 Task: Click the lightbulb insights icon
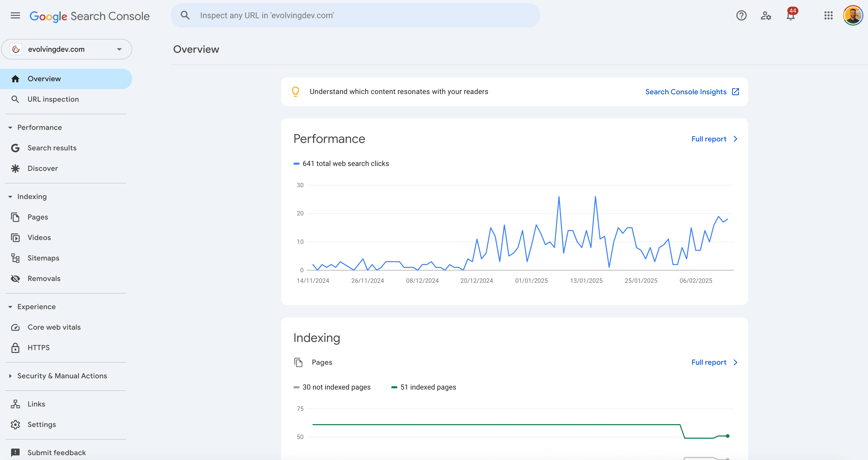click(x=295, y=92)
